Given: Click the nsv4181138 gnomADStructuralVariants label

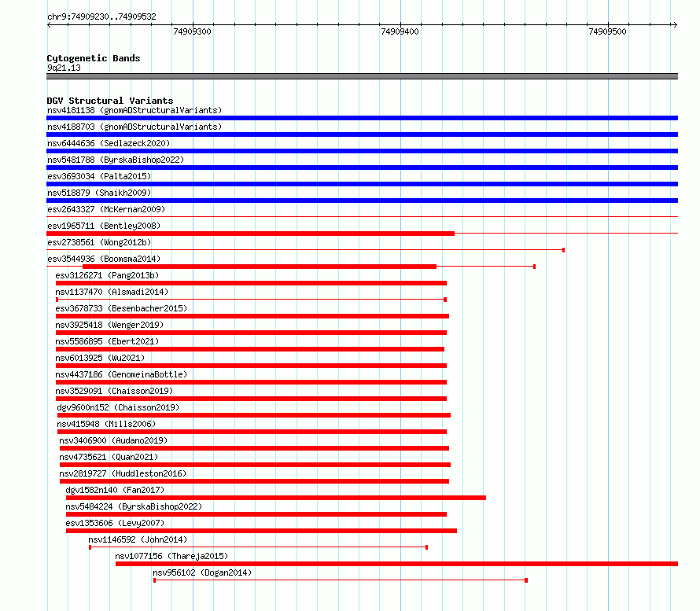Looking at the screenshot, I should pyautogui.click(x=134, y=110).
